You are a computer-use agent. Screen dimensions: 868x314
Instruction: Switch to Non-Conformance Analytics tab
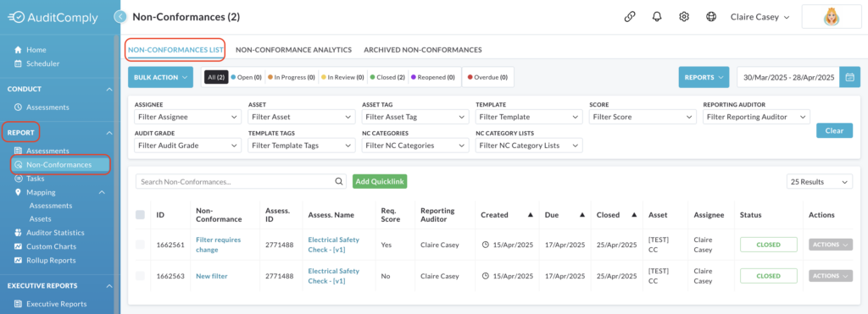tap(293, 50)
